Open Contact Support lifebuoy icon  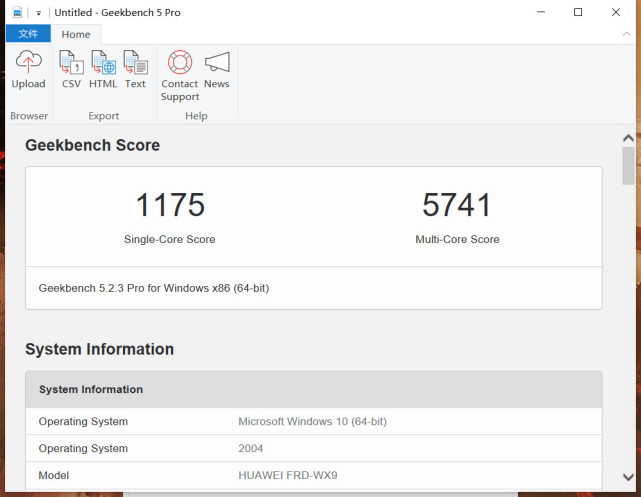[180, 62]
